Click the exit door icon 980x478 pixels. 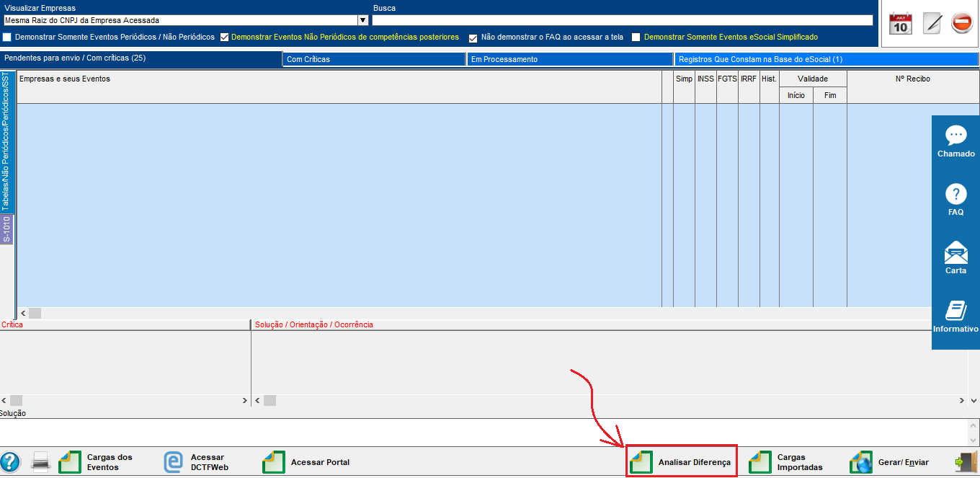coord(966,462)
